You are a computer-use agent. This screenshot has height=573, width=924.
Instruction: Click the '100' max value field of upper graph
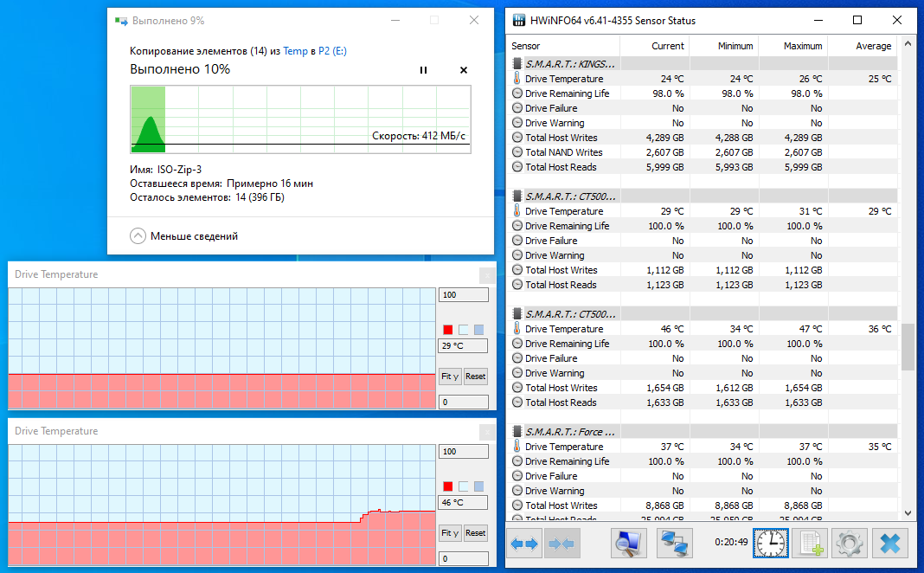463,294
